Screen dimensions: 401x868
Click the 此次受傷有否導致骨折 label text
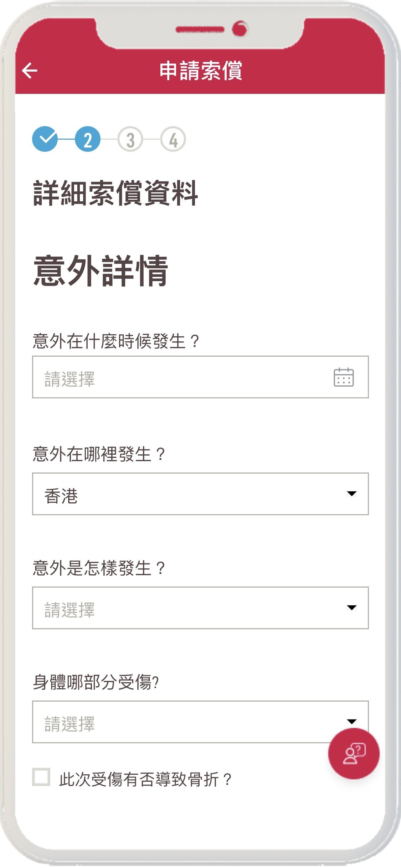(145, 779)
